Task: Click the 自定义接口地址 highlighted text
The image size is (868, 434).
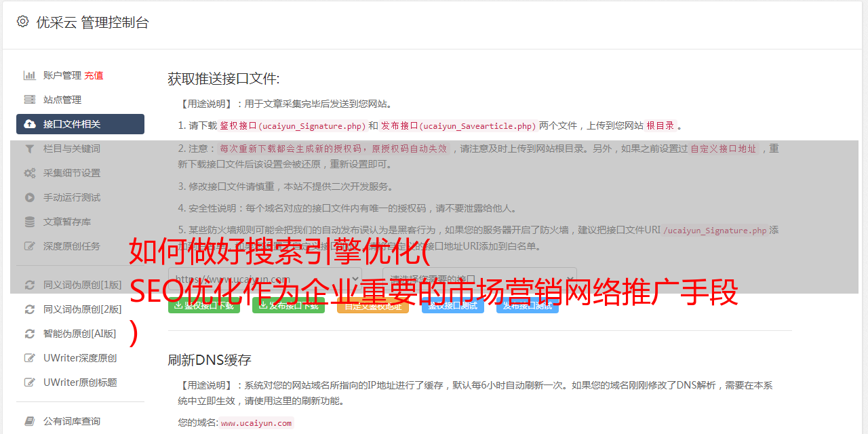Action: click(724, 149)
